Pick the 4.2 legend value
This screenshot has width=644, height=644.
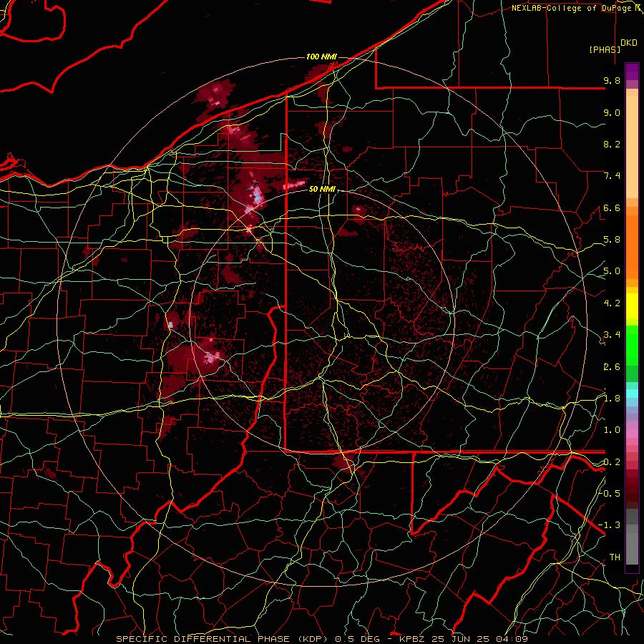point(612,303)
